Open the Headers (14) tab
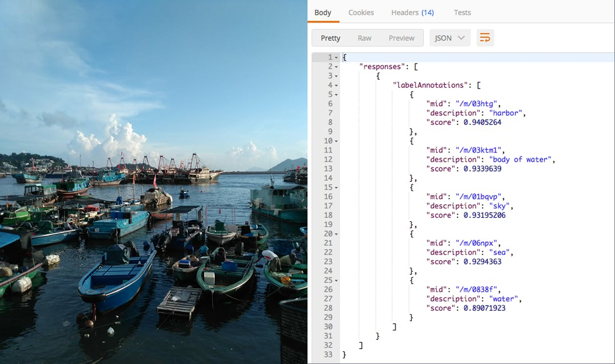Viewport: 615px width, 364px height. (x=412, y=12)
